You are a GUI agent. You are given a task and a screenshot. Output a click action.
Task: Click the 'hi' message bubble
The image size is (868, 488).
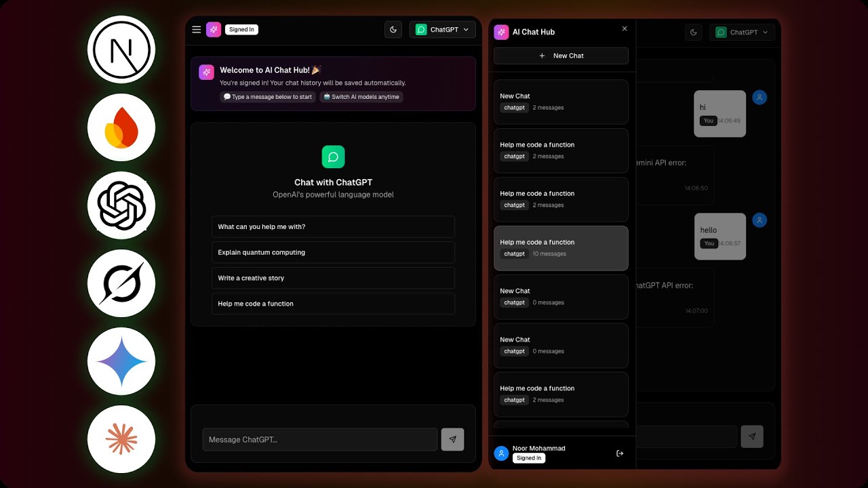(x=720, y=113)
